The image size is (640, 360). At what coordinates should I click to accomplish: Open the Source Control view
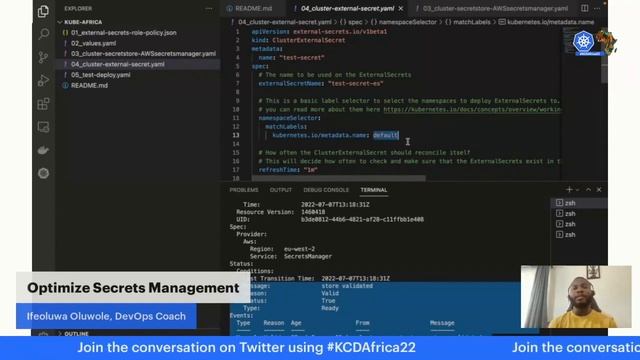coord(43,57)
